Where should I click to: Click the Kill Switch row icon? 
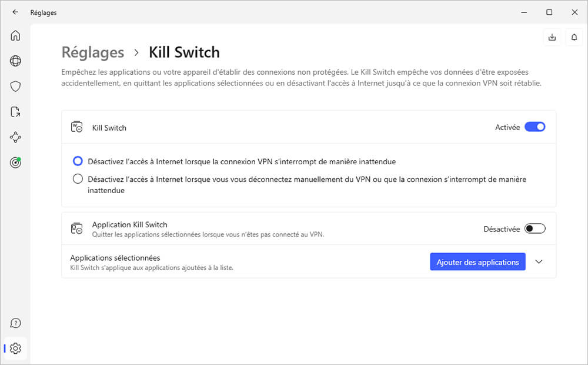[x=77, y=127]
